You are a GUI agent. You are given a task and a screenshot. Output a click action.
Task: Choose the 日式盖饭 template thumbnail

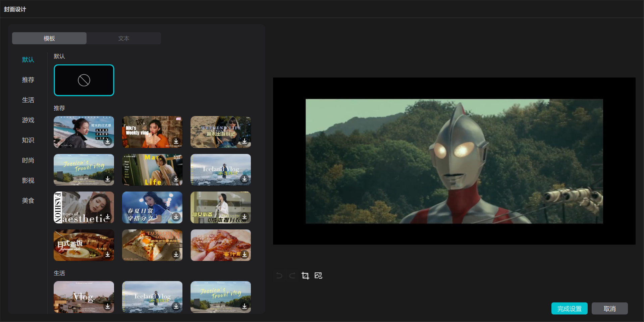tap(84, 245)
